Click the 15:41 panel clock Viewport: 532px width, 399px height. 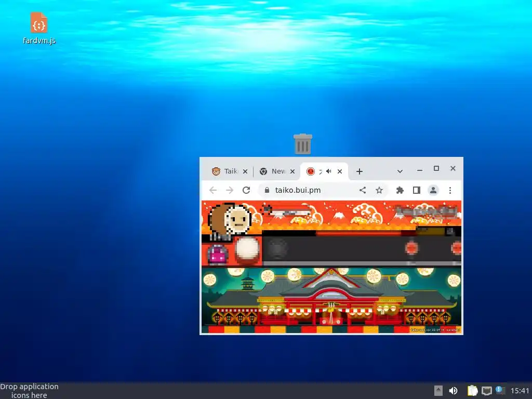tap(520, 391)
